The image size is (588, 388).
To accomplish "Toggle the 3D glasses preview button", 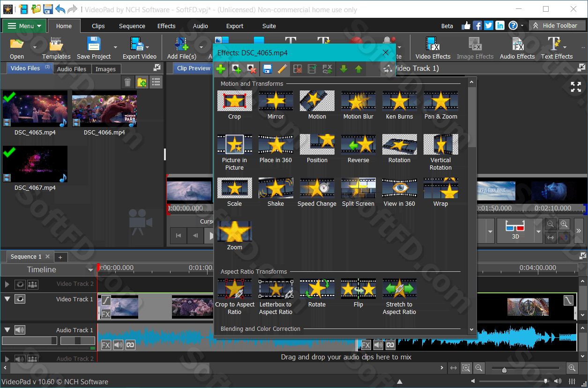I will point(515,230).
